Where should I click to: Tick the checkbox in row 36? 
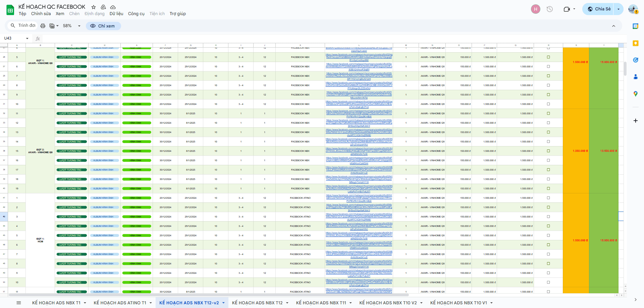click(x=548, y=151)
